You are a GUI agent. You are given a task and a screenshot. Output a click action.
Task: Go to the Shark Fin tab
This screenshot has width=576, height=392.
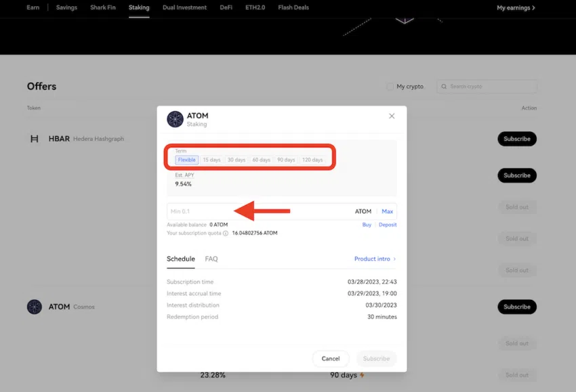click(103, 7)
